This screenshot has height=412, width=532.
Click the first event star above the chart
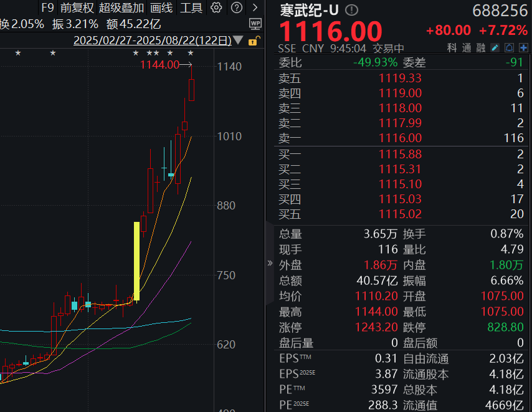pyautogui.click(x=18, y=53)
